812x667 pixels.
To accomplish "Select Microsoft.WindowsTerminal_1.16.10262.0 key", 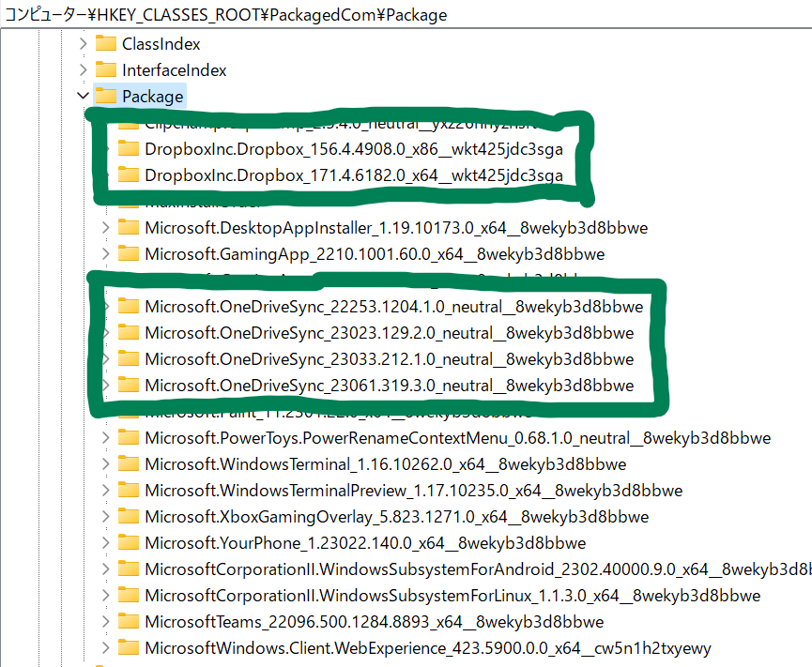I will (x=385, y=464).
